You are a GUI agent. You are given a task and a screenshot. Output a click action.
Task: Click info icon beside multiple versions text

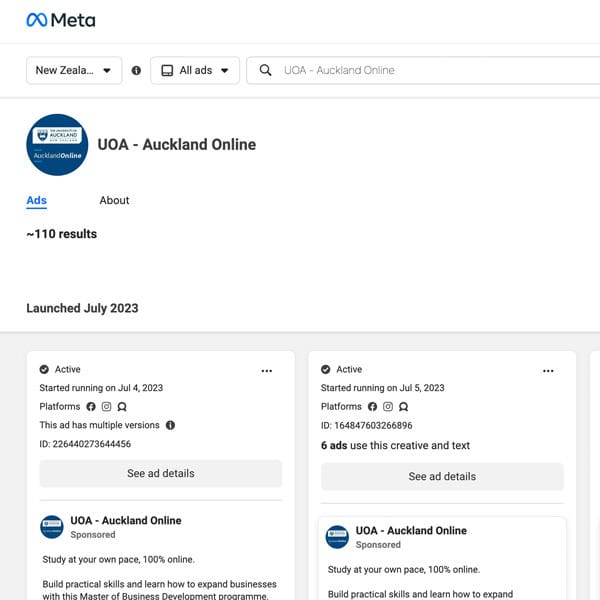(x=170, y=425)
